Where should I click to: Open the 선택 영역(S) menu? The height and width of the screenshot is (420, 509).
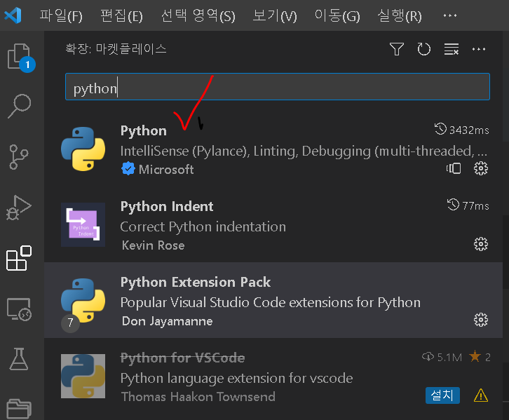tap(198, 15)
